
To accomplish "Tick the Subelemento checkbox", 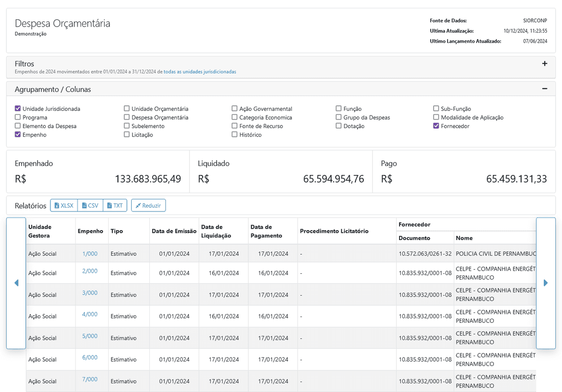I will [126, 125].
